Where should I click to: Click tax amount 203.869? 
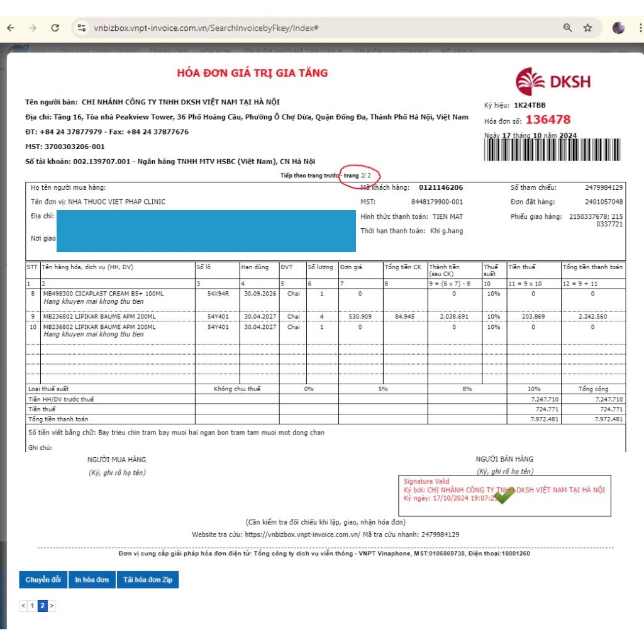coord(533,316)
